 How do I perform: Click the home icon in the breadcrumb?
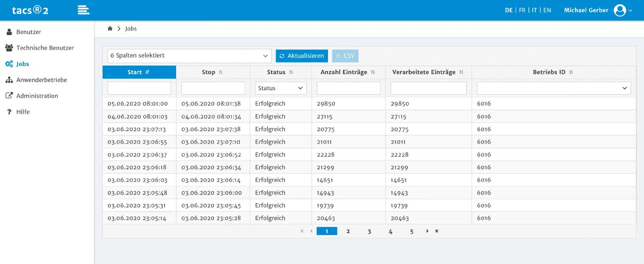(110, 28)
